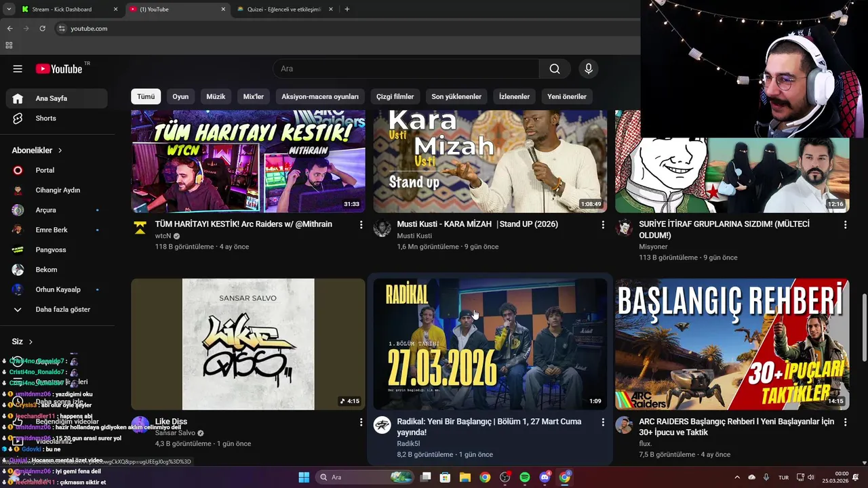The height and width of the screenshot is (488, 868).
Task: Select the Müzik filter chip
Action: (x=216, y=96)
